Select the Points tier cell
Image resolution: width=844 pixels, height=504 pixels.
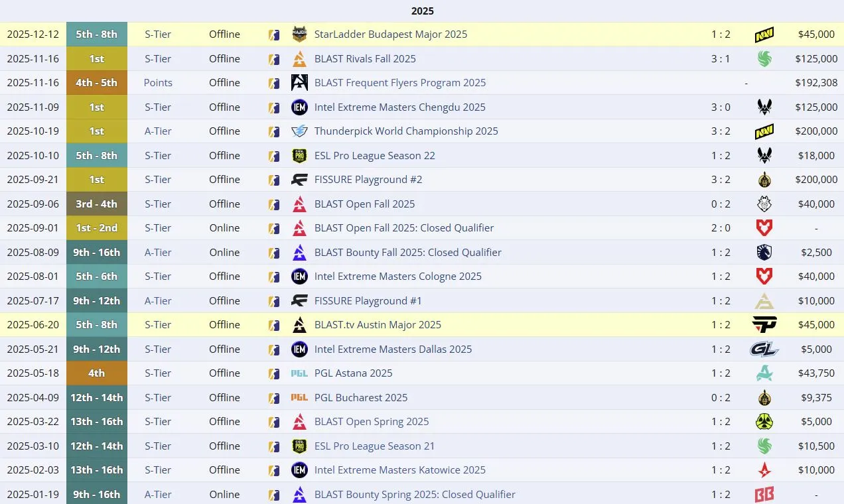coord(158,83)
